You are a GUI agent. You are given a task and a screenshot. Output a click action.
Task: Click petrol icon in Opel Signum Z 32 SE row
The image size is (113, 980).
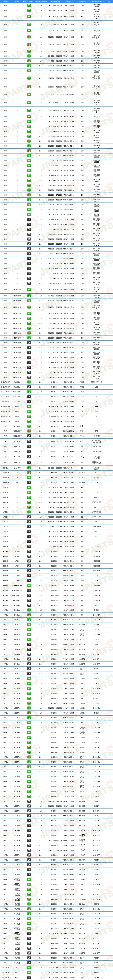tap(29, 639)
